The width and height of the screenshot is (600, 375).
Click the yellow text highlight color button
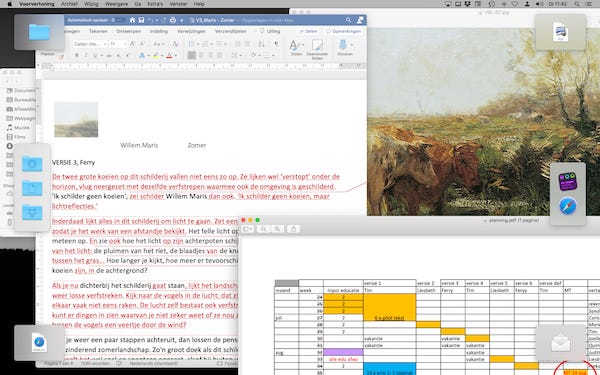[156, 55]
